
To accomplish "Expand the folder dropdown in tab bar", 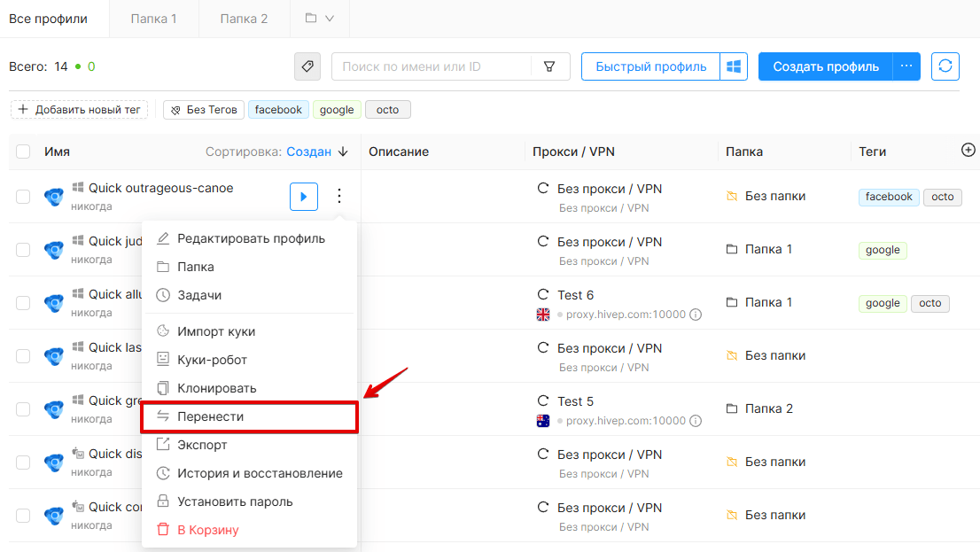I will (x=319, y=19).
